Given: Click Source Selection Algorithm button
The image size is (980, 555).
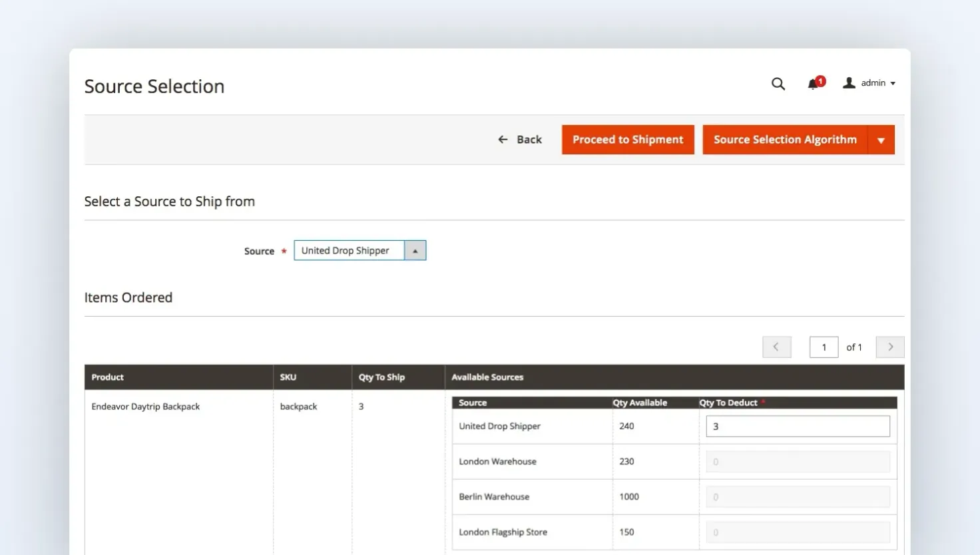Looking at the screenshot, I should (x=785, y=140).
